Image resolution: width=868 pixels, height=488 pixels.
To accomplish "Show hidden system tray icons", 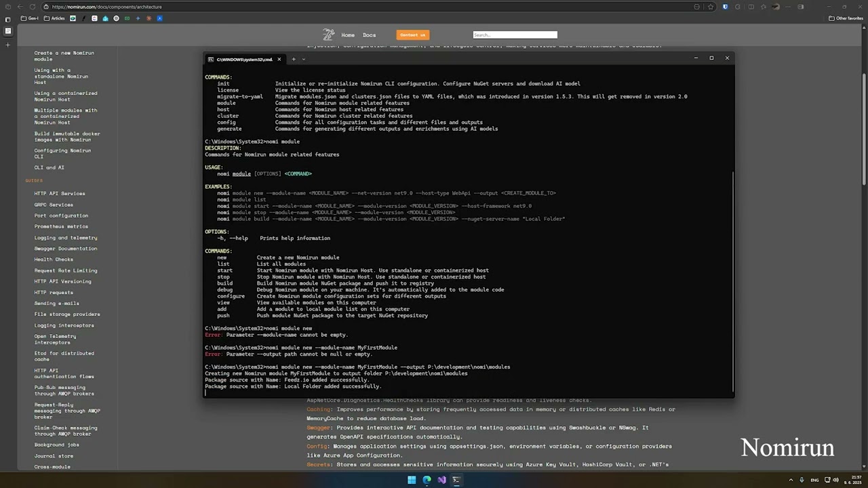I will pyautogui.click(x=791, y=480).
